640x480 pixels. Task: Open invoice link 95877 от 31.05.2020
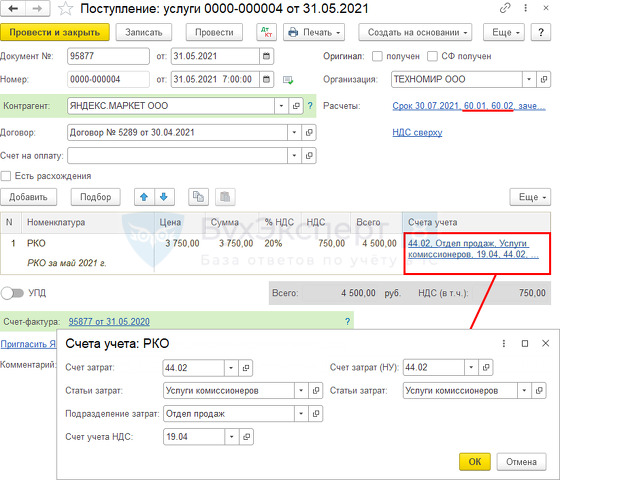pyautogui.click(x=109, y=322)
